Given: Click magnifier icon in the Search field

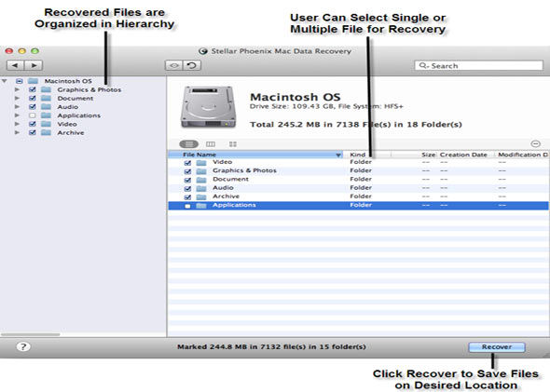Looking at the screenshot, I should pos(423,65).
